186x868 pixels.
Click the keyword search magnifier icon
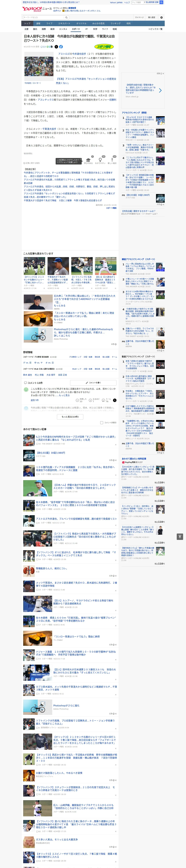pyautogui.click(x=66, y=18)
